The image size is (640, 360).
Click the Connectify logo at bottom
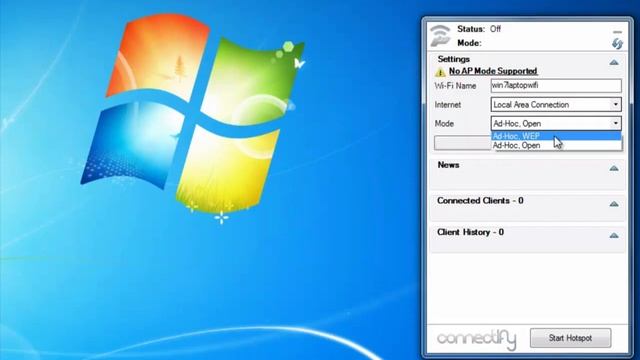476,340
